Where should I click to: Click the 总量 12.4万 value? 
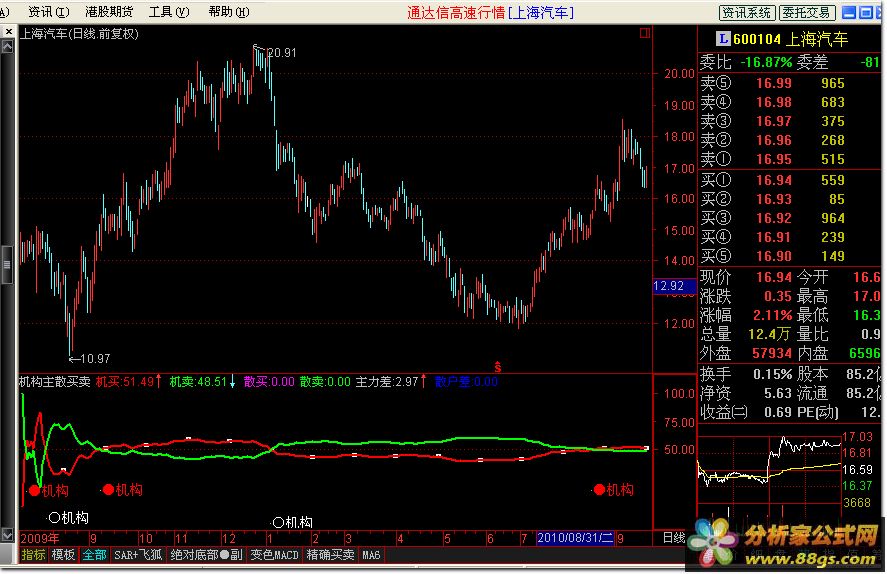click(x=769, y=334)
